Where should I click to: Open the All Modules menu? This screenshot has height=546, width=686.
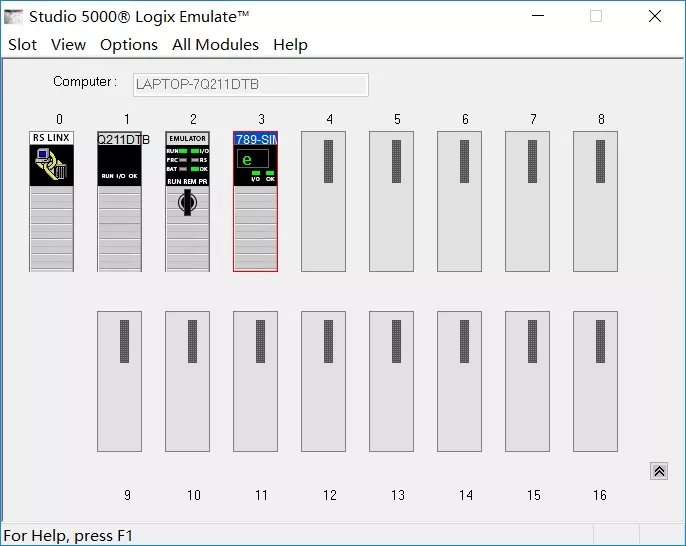coord(215,45)
